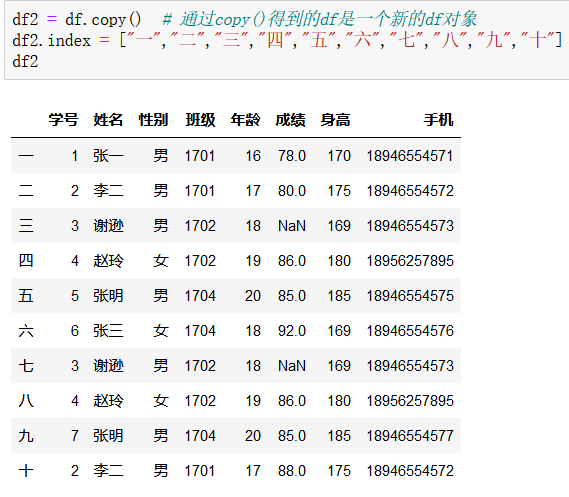Click height 175 in row 二
This screenshot has width=569, height=497.
(x=339, y=191)
